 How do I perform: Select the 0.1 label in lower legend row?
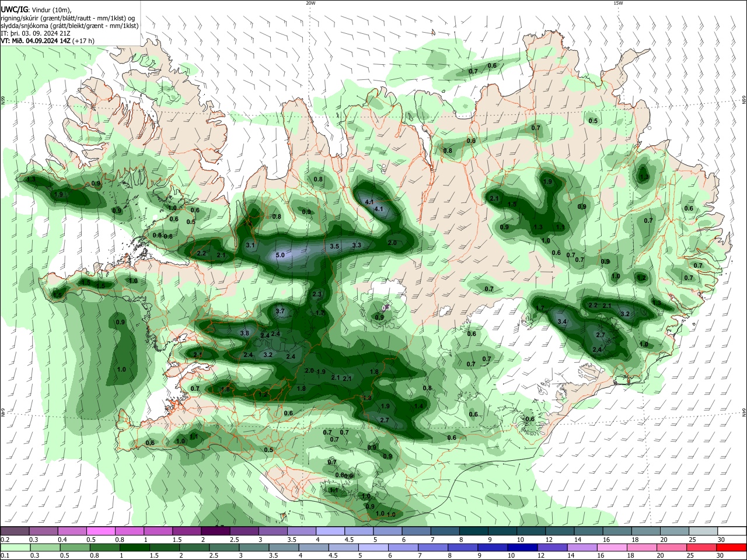(5, 556)
